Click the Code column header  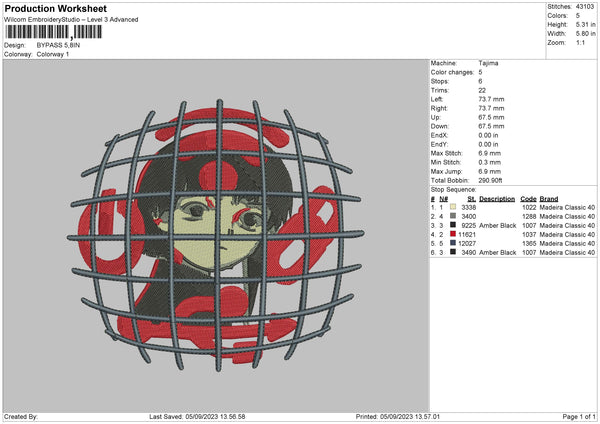click(529, 198)
